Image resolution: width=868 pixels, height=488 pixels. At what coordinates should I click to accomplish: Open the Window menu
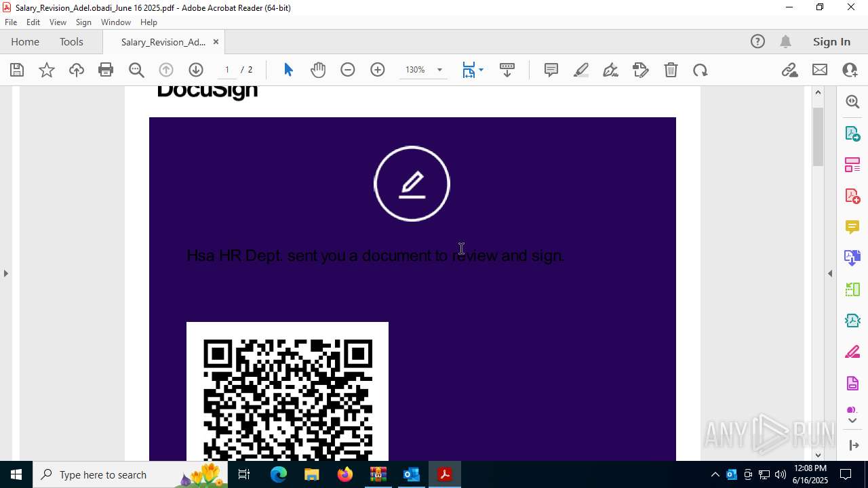[x=116, y=22]
